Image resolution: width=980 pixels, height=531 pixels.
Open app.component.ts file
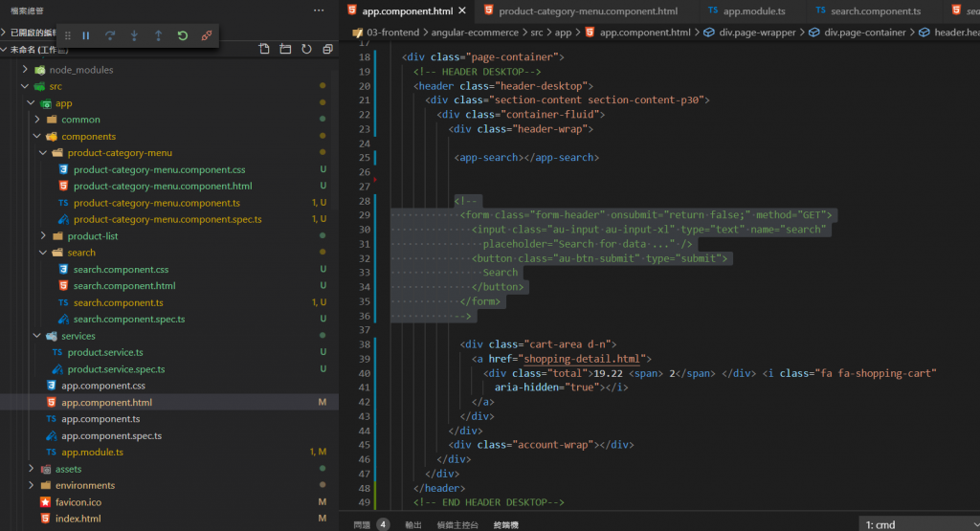point(100,419)
